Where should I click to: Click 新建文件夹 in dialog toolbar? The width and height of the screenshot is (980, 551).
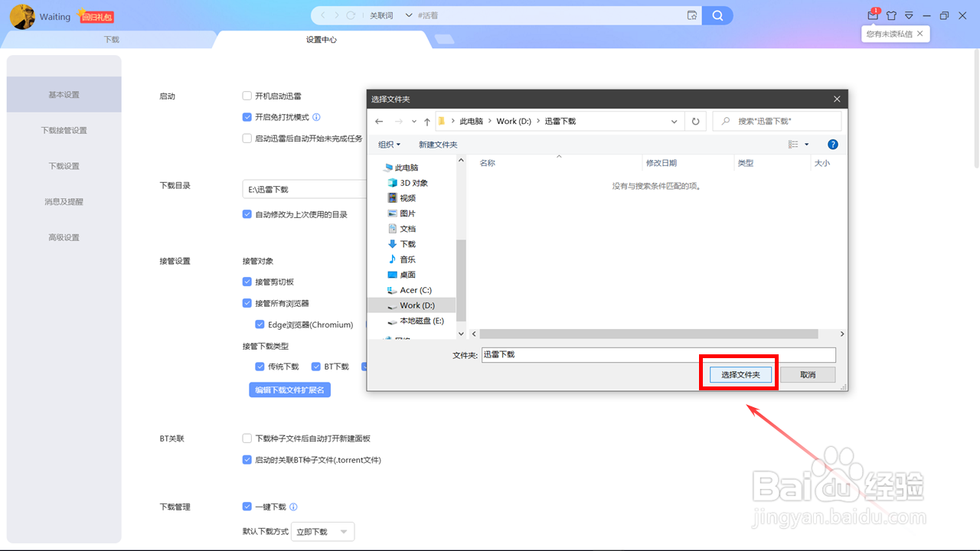(x=438, y=145)
